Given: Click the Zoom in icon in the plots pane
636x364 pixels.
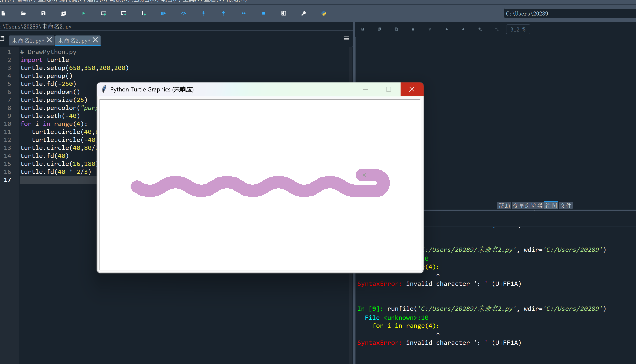Looking at the screenshot, I should 480,29.
